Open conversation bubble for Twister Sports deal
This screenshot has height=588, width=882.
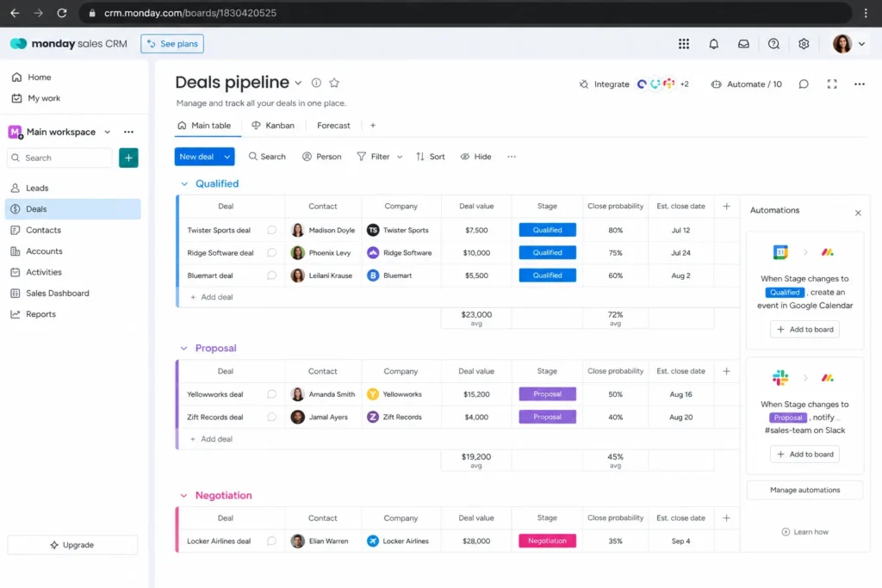coord(271,230)
